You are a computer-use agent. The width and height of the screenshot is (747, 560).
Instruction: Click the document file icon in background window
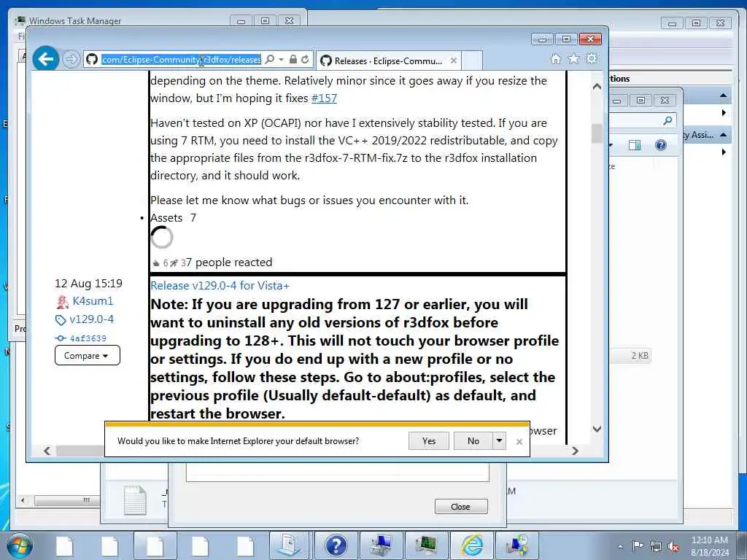tap(135, 500)
